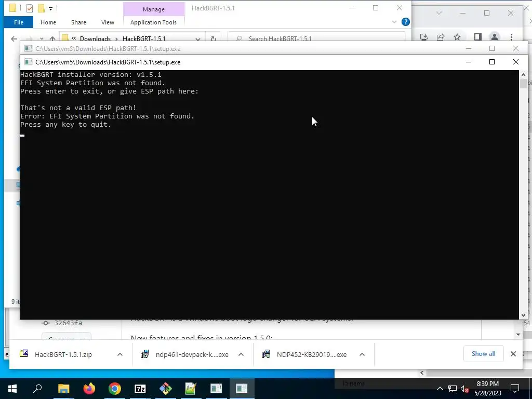Click the console scrollbar down arrow
This screenshot has width=532, height=399.
click(523, 315)
